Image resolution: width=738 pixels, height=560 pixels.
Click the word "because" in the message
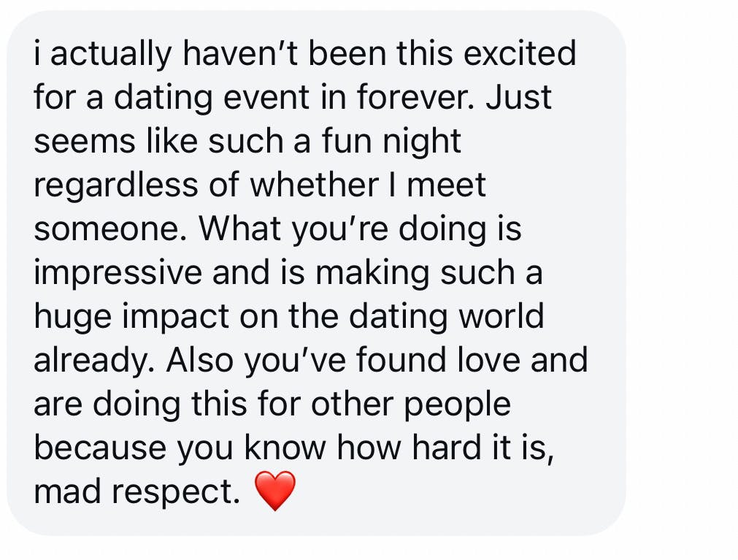(x=100, y=448)
